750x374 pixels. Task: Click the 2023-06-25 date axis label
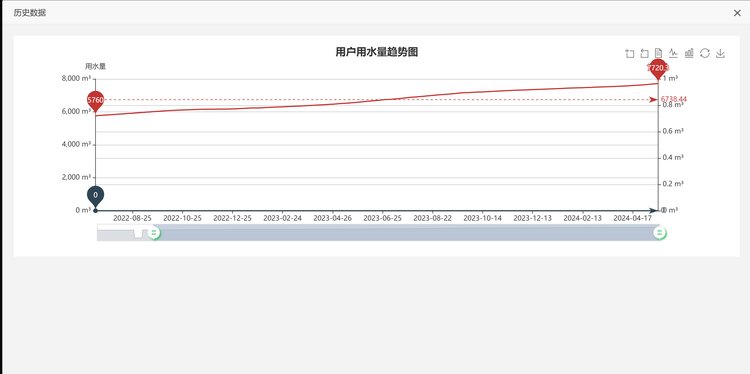pyautogui.click(x=382, y=218)
